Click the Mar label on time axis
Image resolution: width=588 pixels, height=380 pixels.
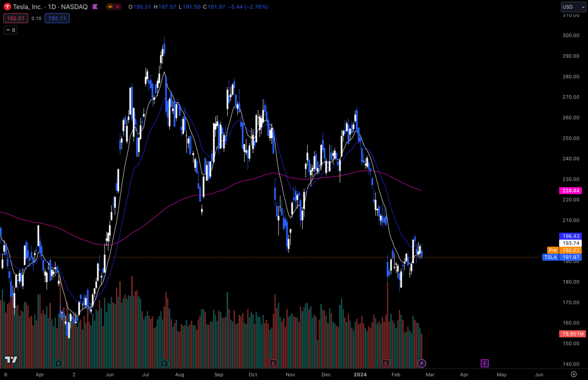click(x=430, y=375)
